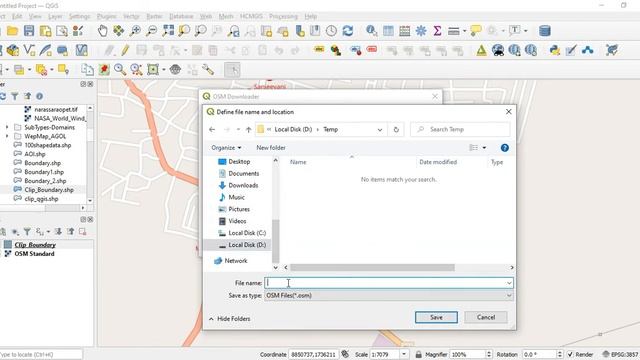Click the Identify Features tool
Viewport: 640px width, 360px height.
pos(371,31)
